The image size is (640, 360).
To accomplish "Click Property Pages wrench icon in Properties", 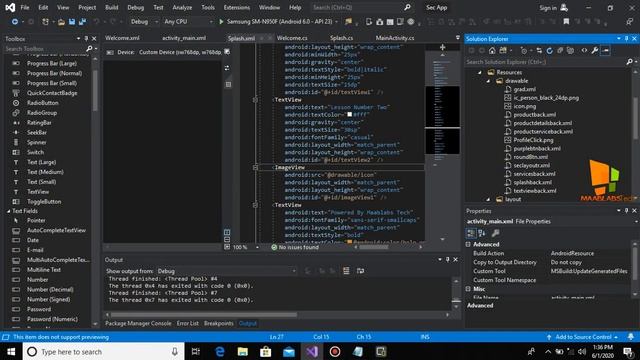I will point(495,233).
